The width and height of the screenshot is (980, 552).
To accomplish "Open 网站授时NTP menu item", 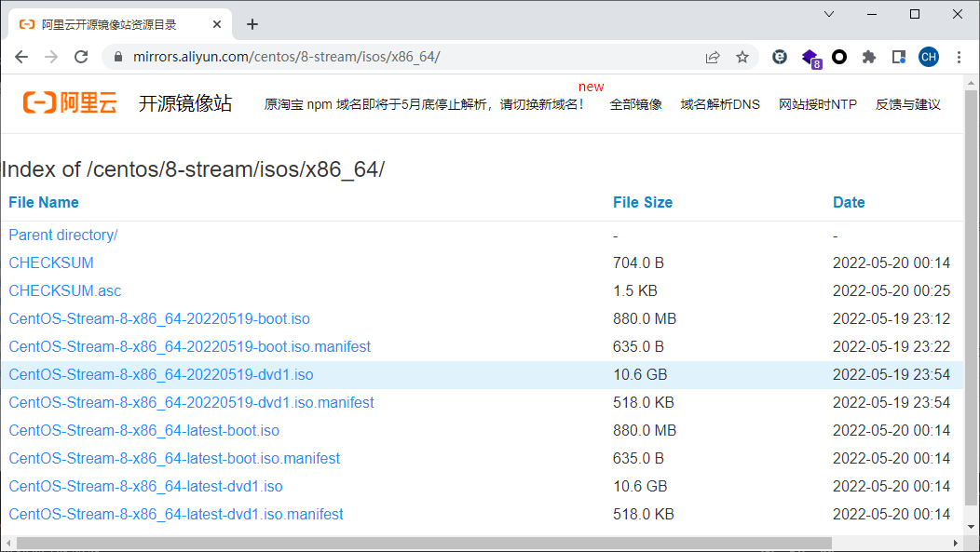I will click(x=818, y=104).
